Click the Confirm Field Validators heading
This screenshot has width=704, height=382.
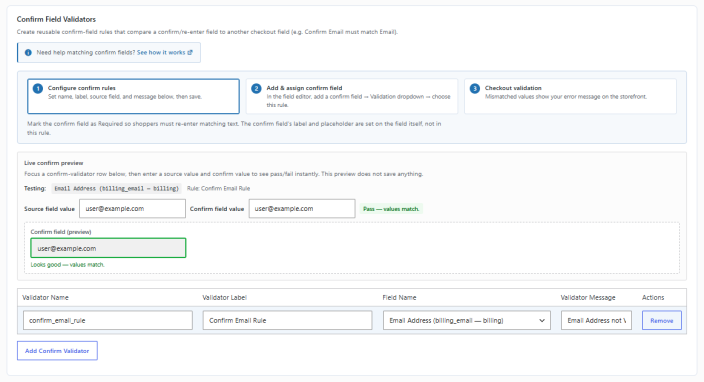[56, 19]
